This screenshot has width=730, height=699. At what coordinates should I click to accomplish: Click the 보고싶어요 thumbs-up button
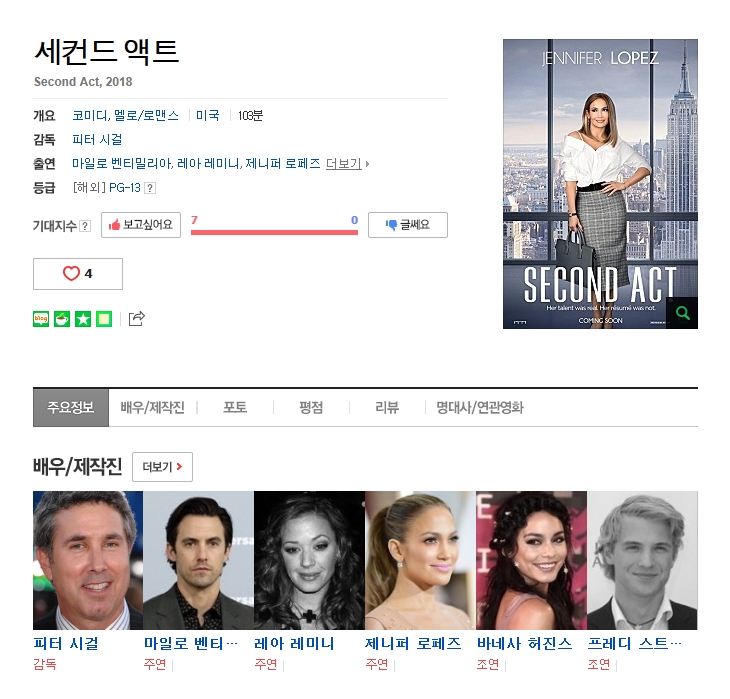(x=141, y=225)
